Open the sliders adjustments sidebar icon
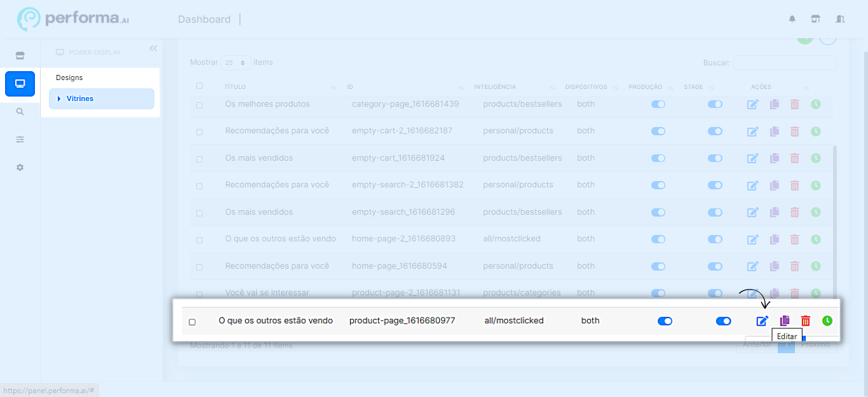868x397 pixels. (20, 139)
